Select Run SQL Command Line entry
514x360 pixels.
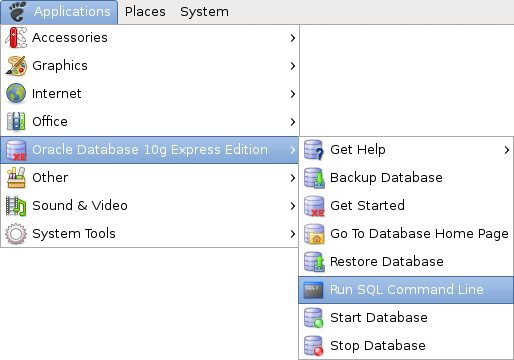[x=406, y=290]
